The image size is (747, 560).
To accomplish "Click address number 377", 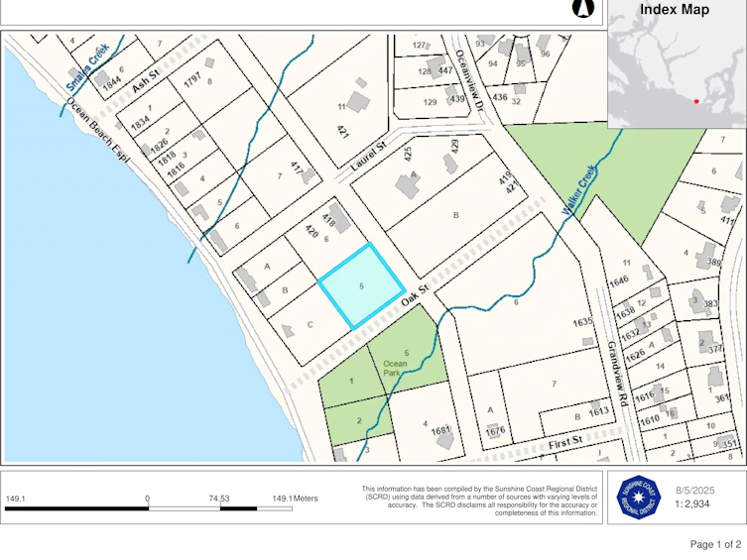I will pos(715,349).
